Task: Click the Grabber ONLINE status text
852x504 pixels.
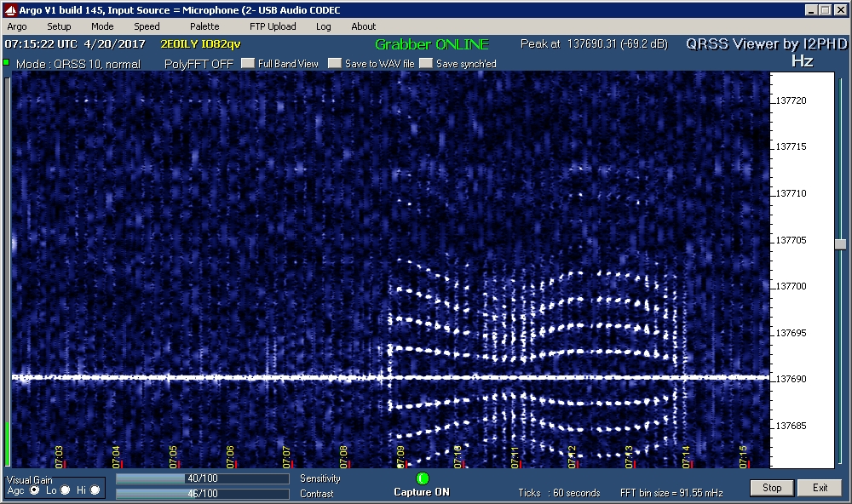Action: pyautogui.click(x=432, y=44)
